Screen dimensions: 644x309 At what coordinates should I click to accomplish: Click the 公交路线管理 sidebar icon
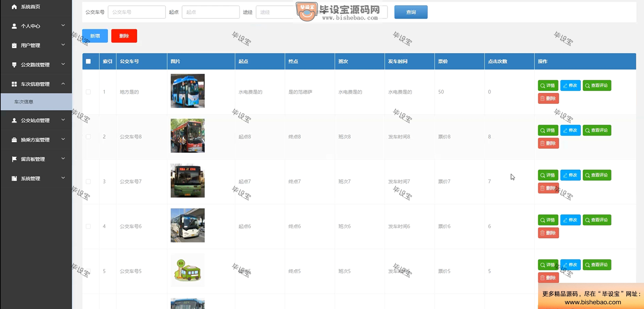(x=14, y=65)
